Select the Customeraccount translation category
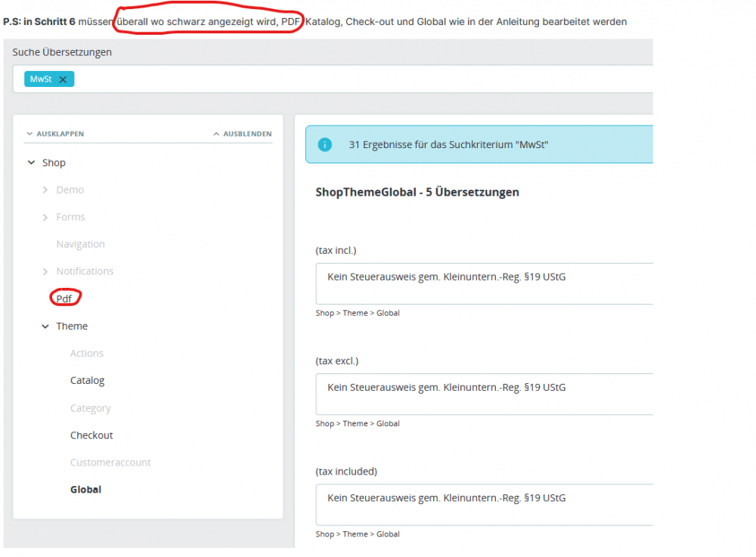 click(x=110, y=462)
